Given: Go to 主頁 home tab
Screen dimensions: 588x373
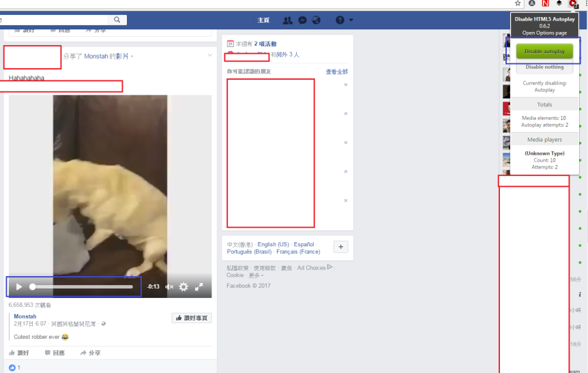Looking at the screenshot, I should [263, 20].
